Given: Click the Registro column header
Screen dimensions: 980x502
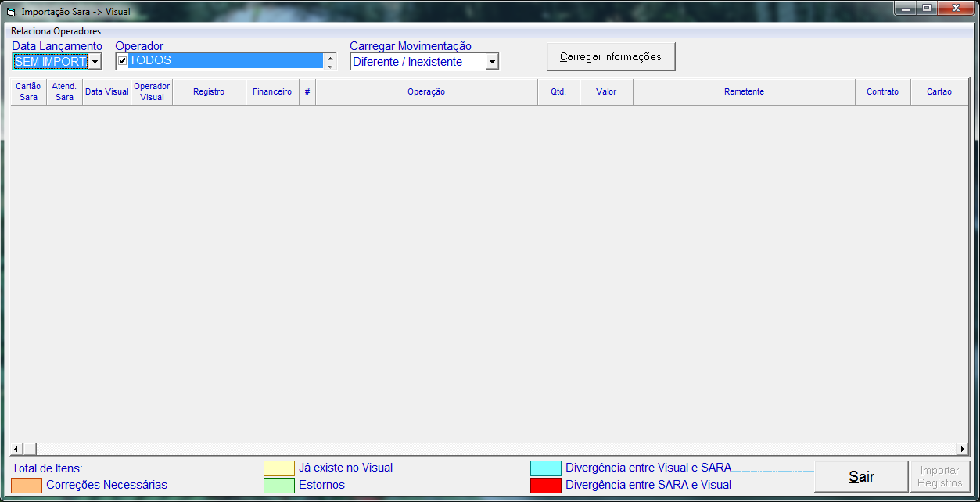Looking at the screenshot, I should pos(209,91).
